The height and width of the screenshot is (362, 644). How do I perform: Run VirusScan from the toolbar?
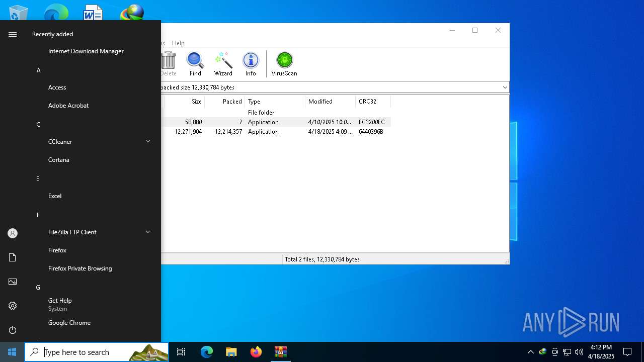(284, 64)
